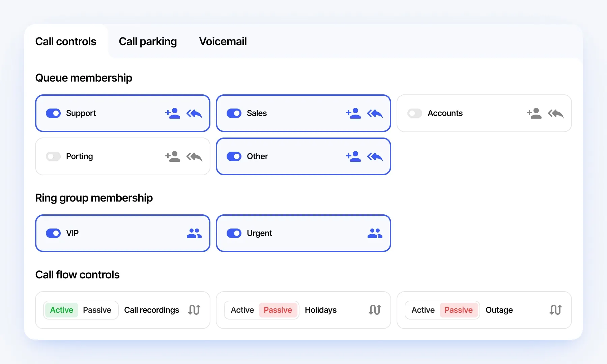This screenshot has height=364, width=607.
Task: Click the add member icon in Accounts queue
Action: 534,113
